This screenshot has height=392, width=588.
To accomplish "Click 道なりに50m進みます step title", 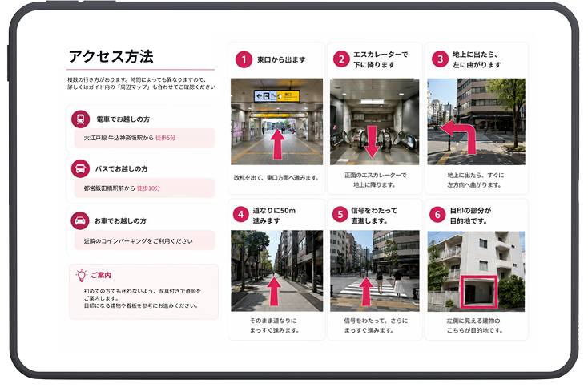I will click(274, 216).
